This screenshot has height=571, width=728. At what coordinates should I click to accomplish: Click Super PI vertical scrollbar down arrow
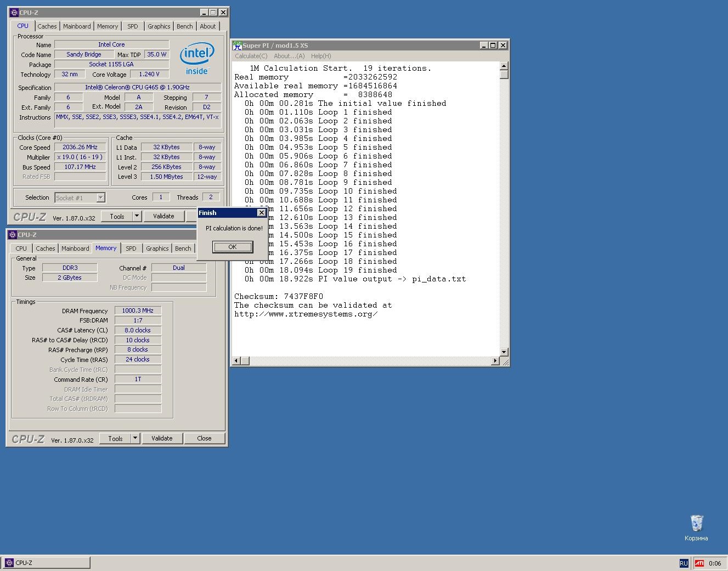point(504,352)
